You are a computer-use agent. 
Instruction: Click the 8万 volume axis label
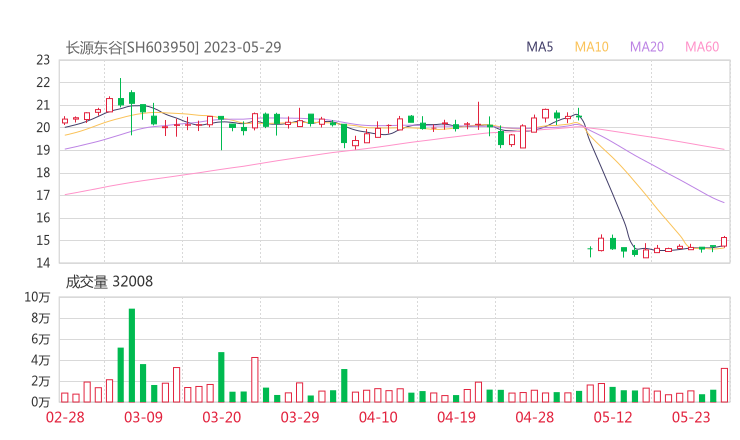point(41,318)
